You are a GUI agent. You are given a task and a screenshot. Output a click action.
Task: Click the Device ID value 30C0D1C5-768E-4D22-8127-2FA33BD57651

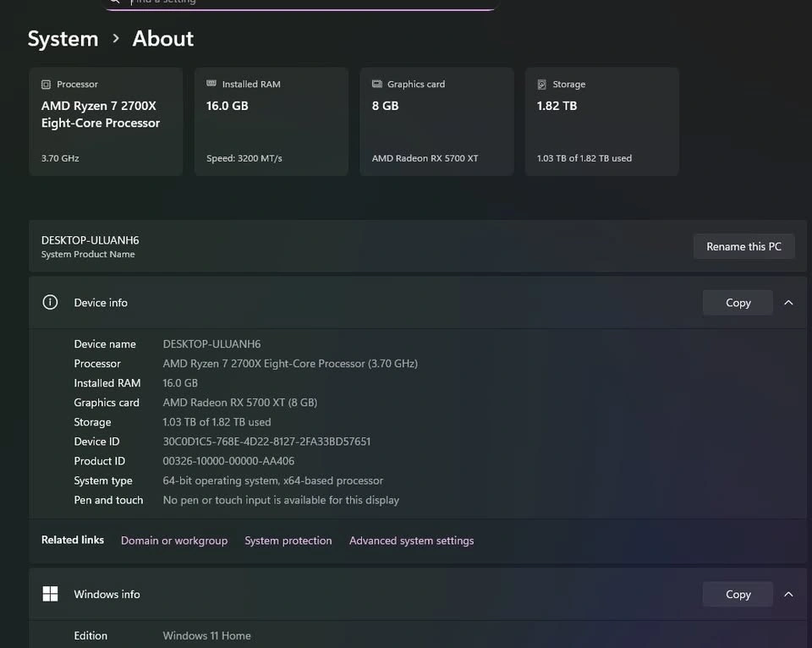(266, 442)
